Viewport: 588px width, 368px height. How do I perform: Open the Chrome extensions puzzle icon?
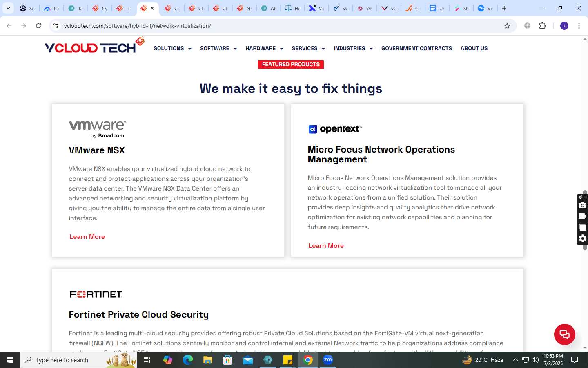[x=542, y=26]
